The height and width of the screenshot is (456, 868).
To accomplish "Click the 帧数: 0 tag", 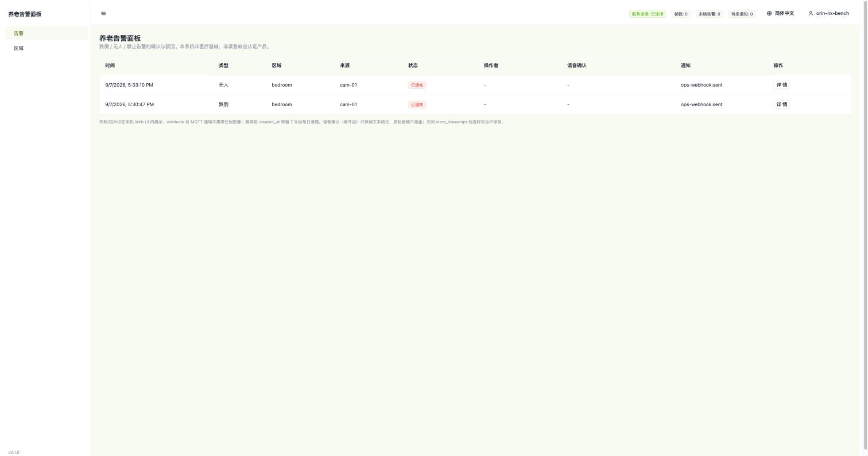I will (x=681, y=14).
